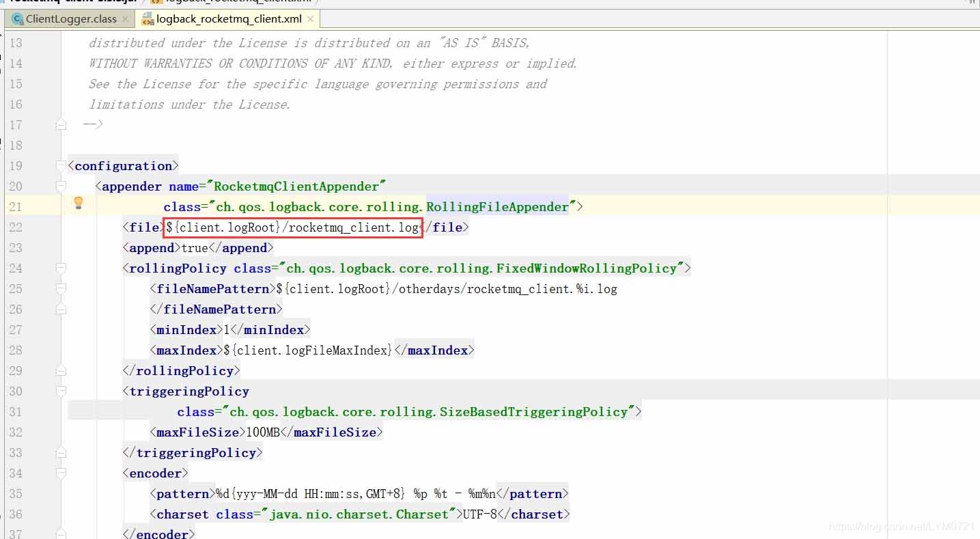Click the SizeBasedTriggeringPolicy class name
980x539 pixels.
[x=533, y=412]
